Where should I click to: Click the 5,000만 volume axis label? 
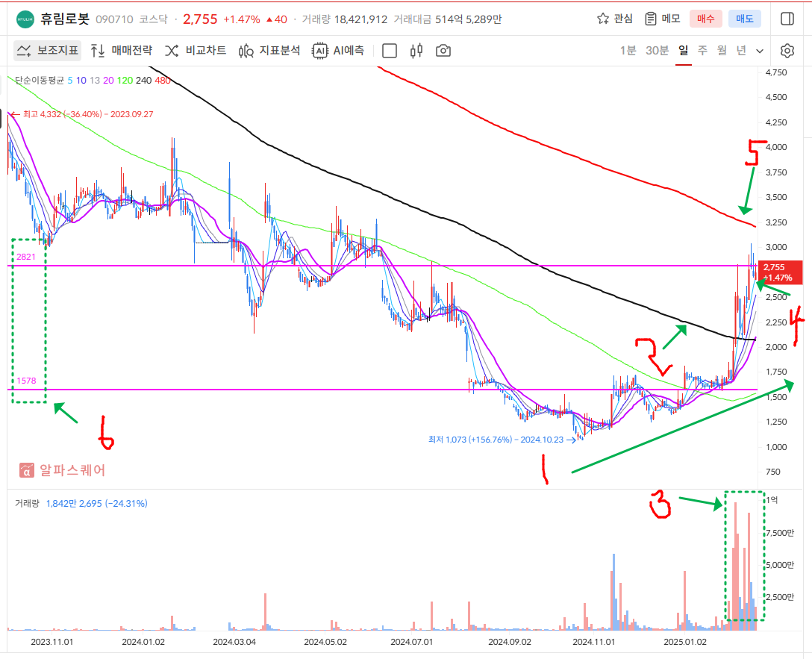[780, 565]
